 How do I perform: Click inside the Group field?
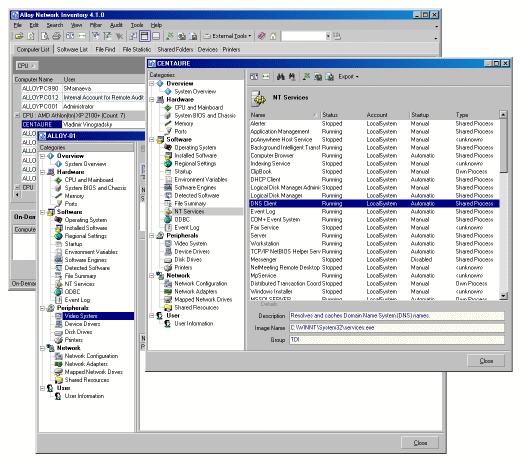tap(397, 340)
